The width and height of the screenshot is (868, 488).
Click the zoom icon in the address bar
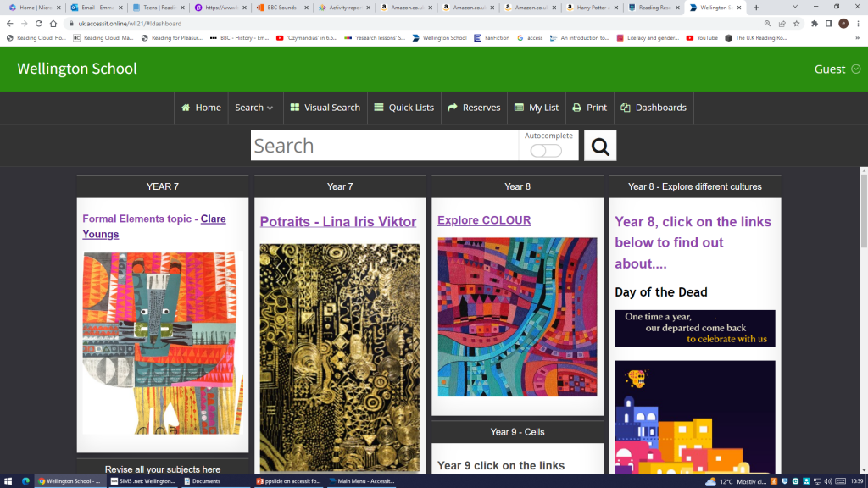(767, 23)
